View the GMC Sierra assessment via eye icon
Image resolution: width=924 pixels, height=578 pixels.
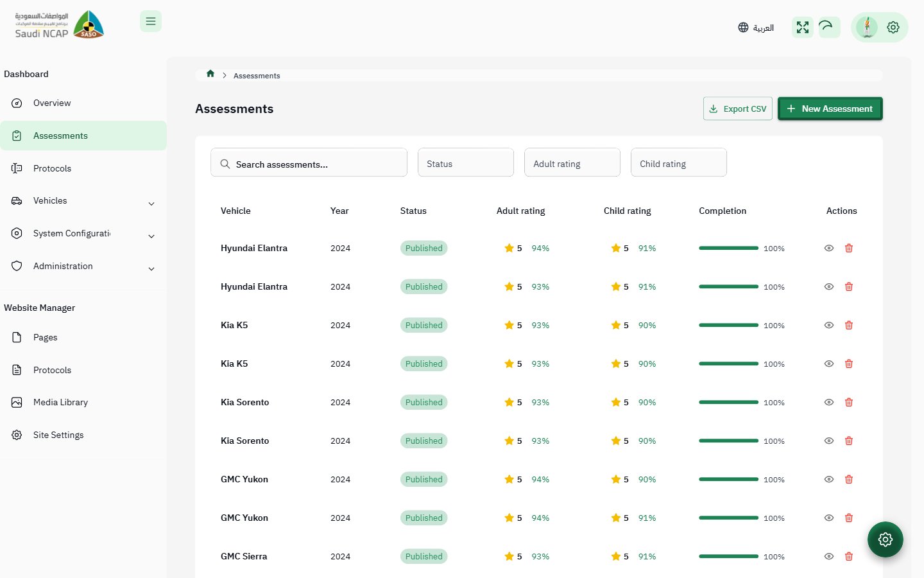tap(829, 556)
